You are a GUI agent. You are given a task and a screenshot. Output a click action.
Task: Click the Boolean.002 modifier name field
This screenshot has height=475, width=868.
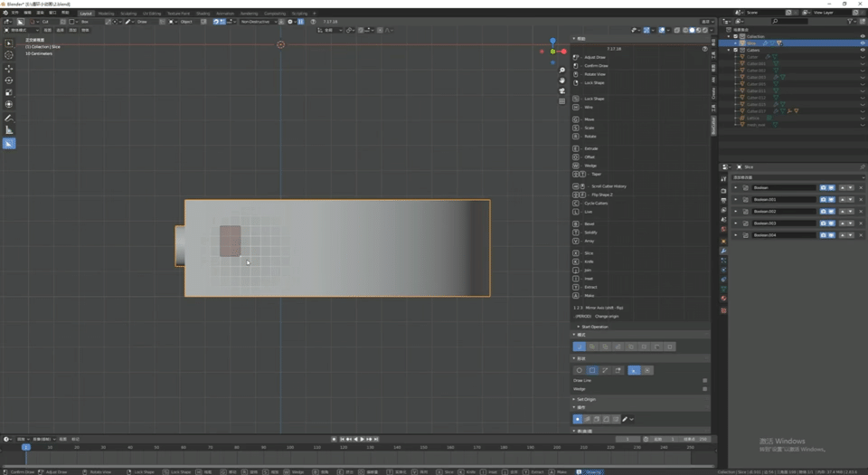click(784, 212)
